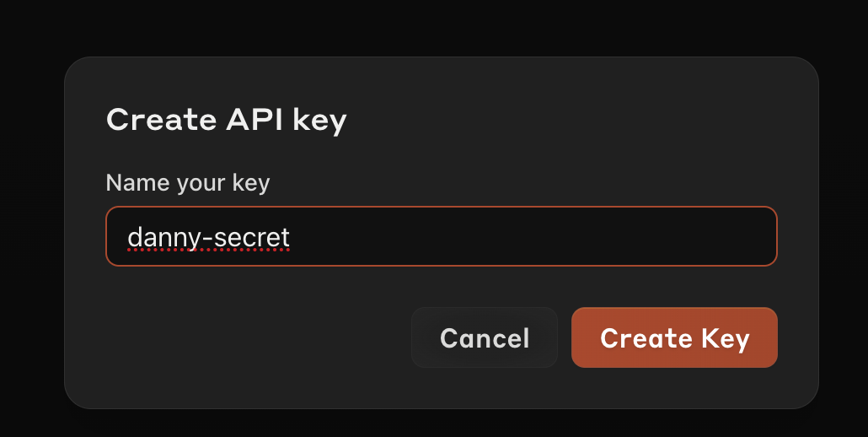
Task: Click the word 'Create' on orange button
Action: 646,337
